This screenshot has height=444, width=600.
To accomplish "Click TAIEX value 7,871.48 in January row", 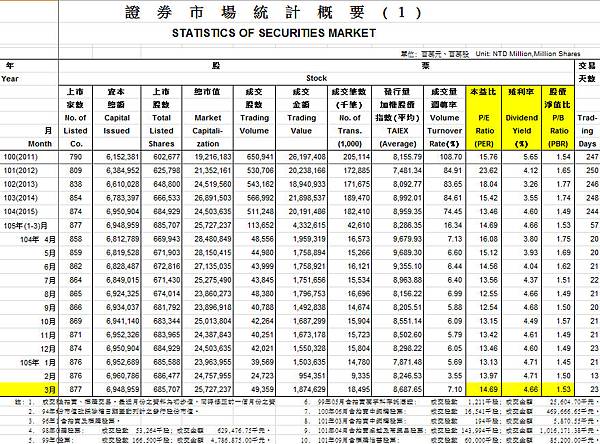I will coord(407,362).
